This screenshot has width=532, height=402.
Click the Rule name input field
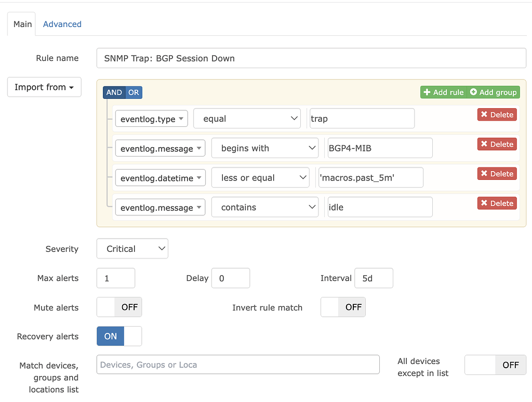(x=311, y=58)
